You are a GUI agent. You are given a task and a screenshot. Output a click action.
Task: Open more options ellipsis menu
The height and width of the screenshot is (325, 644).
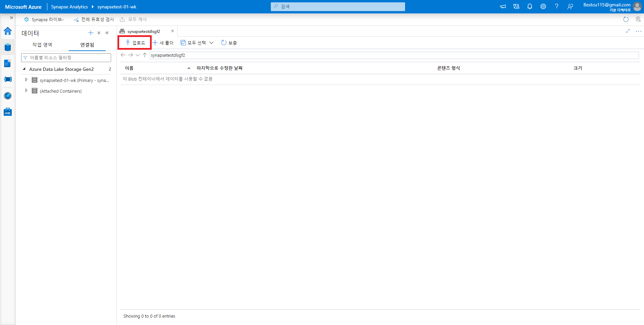[638, 31]
